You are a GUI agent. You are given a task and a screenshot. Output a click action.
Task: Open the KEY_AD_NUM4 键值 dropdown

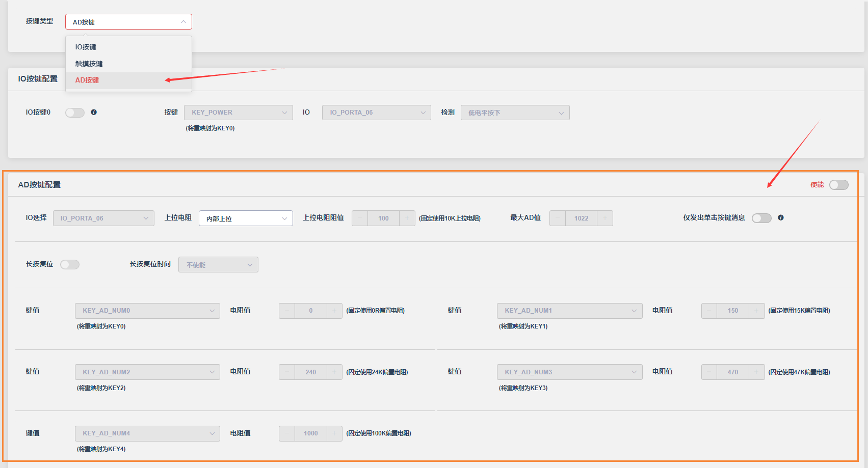click(x=147, y=433)
